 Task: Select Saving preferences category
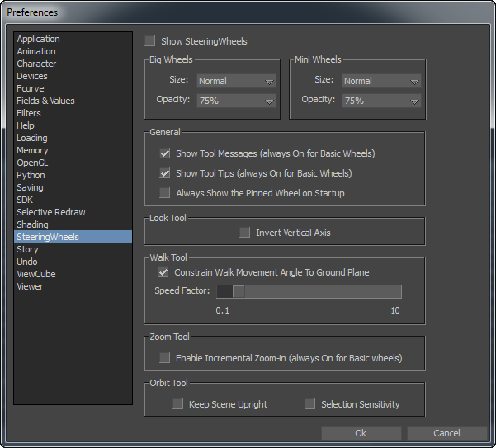73,187
